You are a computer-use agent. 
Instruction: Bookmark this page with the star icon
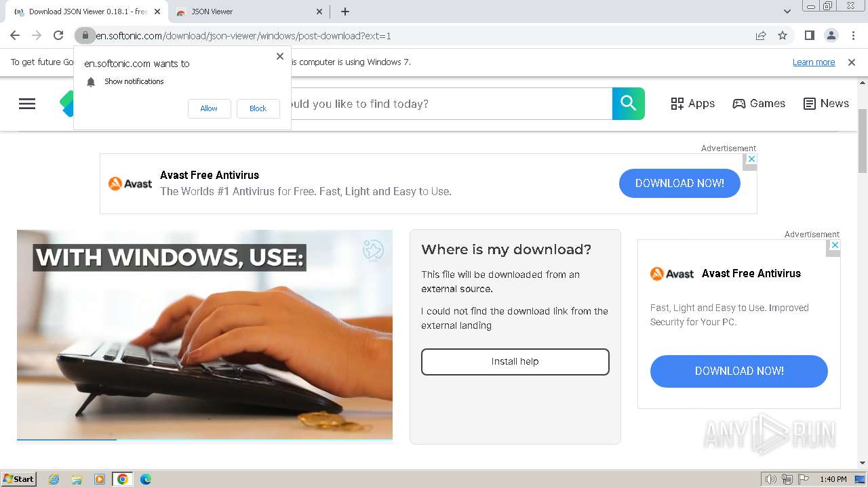click(x=783, y=35)
